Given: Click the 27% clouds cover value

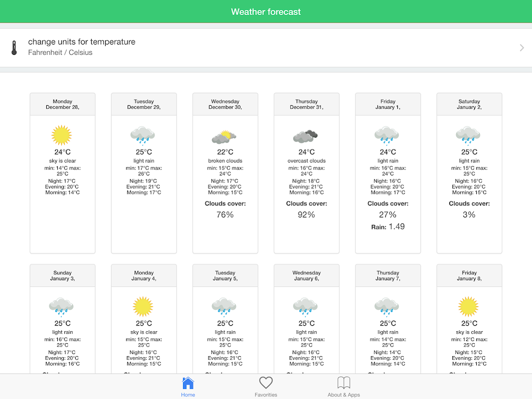Looking at the screenshot, I should tap(388, 215).
